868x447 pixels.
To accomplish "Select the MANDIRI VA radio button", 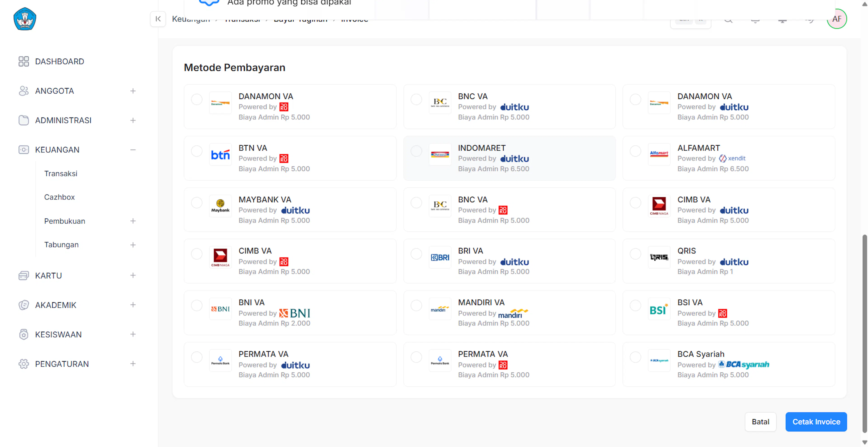I will pyautogui.click(x=416, y=305).
